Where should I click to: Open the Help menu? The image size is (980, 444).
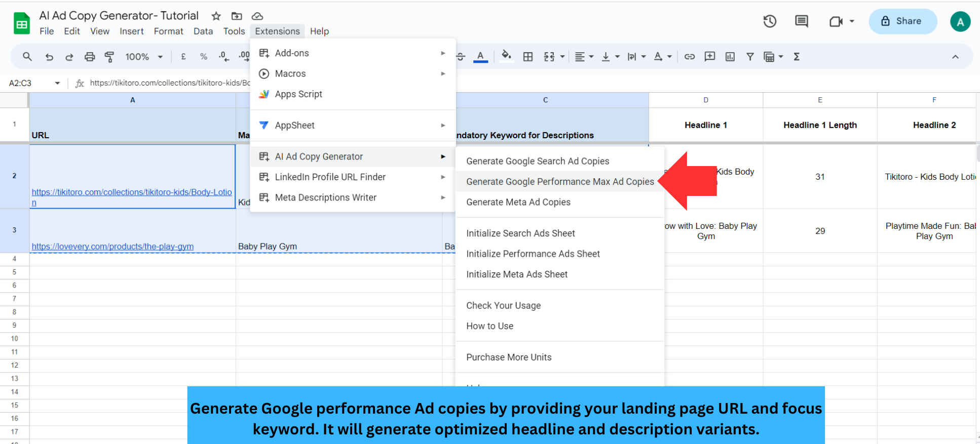pyautogui.click(x=320, y=31)
